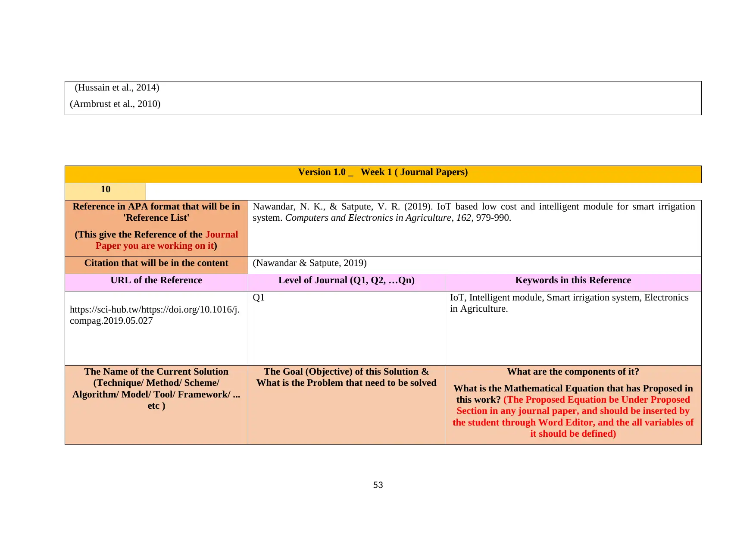Click 'The Goal (Objective) of this Solution' header cell

point(347,405)
